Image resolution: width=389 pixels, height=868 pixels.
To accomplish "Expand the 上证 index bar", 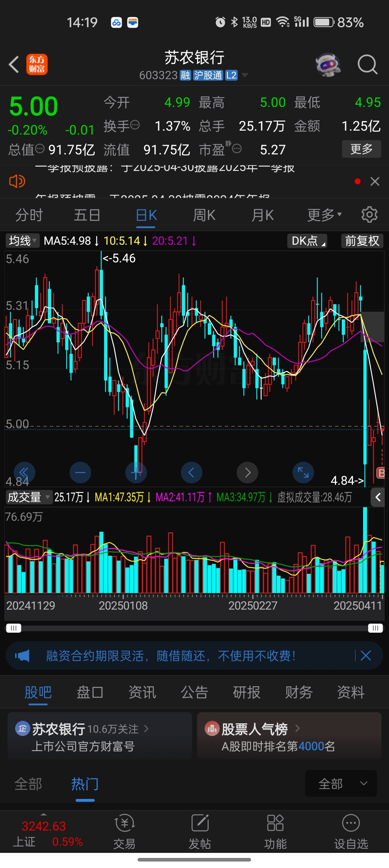I will (44, 814).
